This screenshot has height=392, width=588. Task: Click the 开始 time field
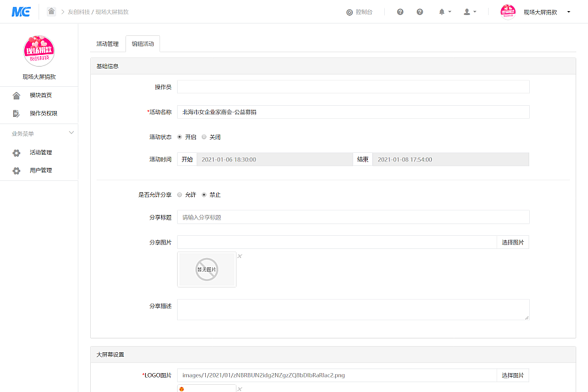[x=274, y=159]
